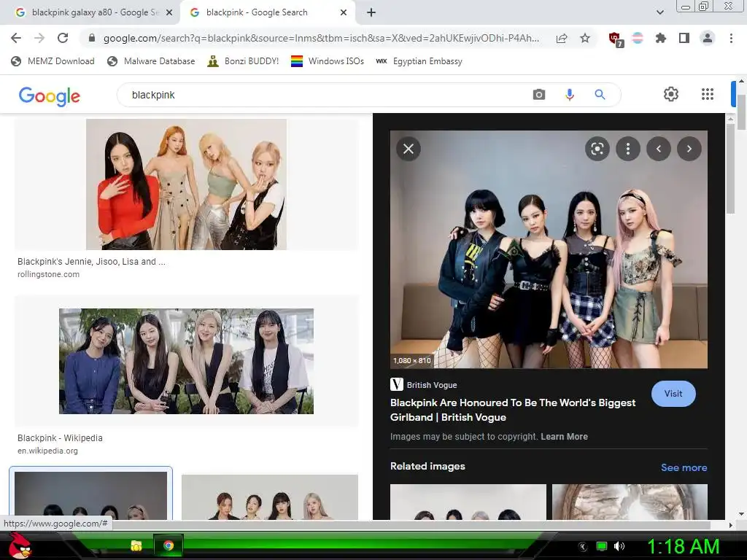Open the striped flag extension icon
Screen dimensions: 747x560
(638, 38)
